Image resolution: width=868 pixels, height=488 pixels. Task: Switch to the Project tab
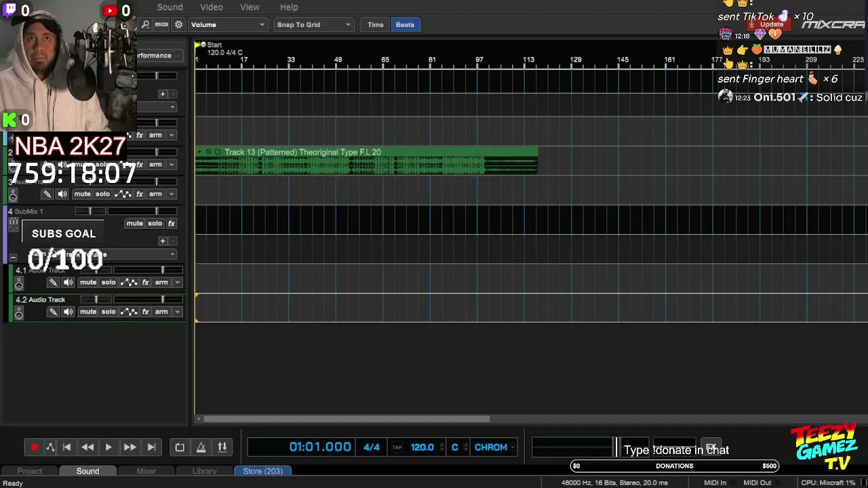(29, 471)
